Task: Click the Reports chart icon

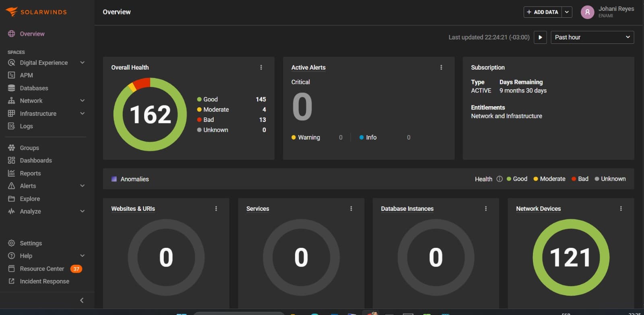Action: coord(11,173)
